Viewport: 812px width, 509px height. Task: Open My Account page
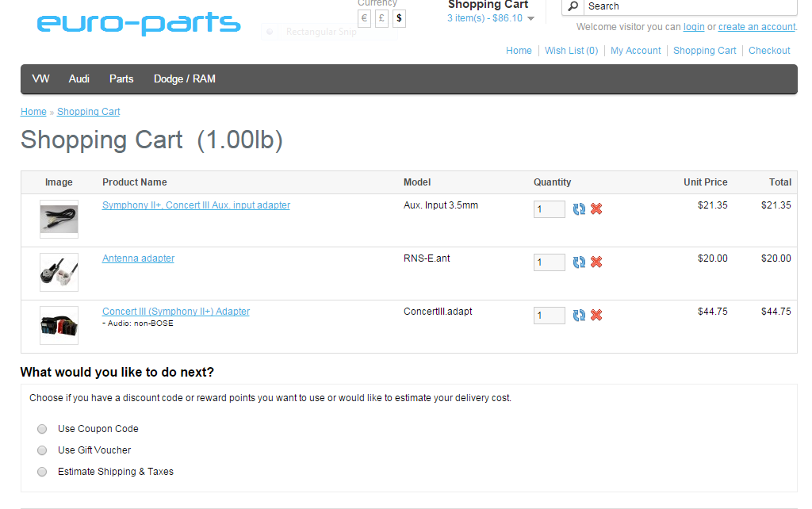pos(636,50)
